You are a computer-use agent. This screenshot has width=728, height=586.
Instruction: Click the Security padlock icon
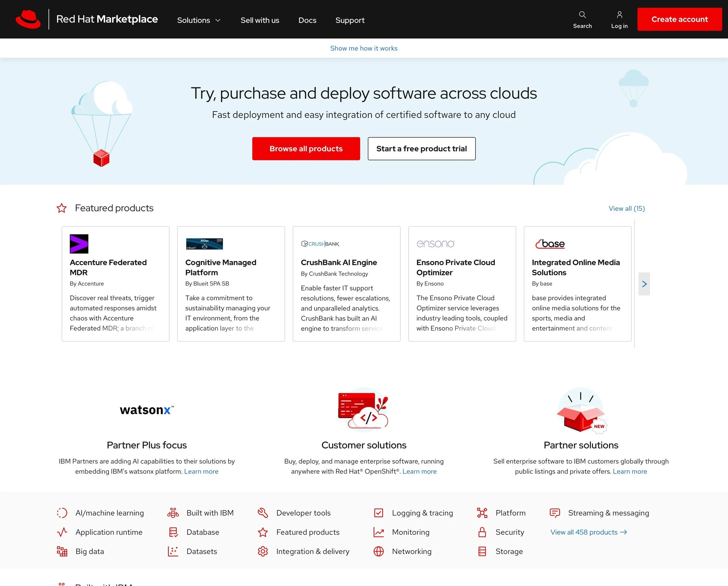coord(482,532)
